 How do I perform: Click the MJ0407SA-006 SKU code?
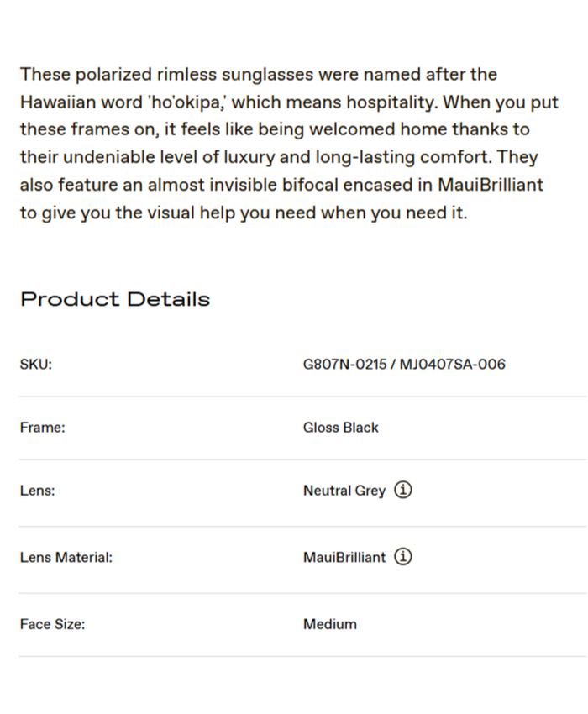point(453,365)
